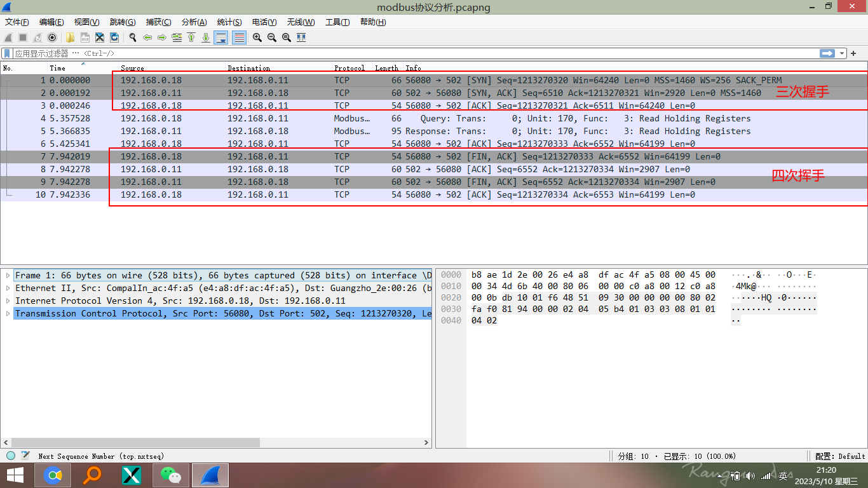This screenshot has height=488, width=868.
Task: Open the 编辑(E) menu
Action: [x=51, y=22]
